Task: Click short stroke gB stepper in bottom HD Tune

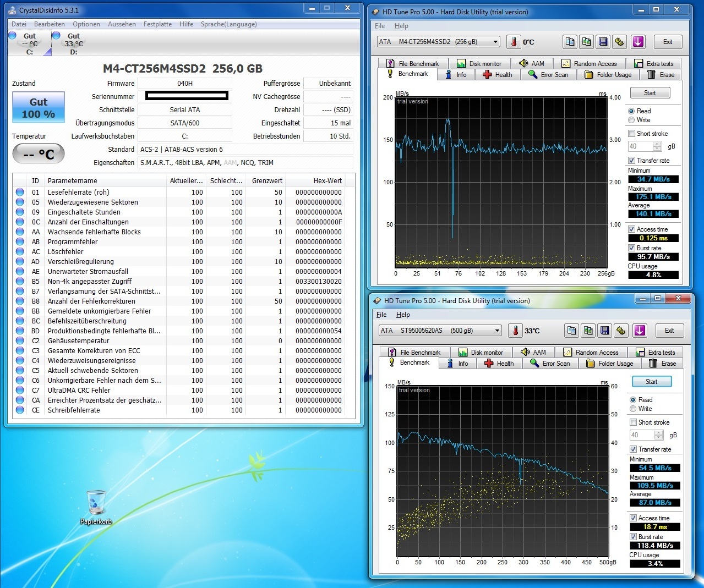Action: (x=658, y=435)
